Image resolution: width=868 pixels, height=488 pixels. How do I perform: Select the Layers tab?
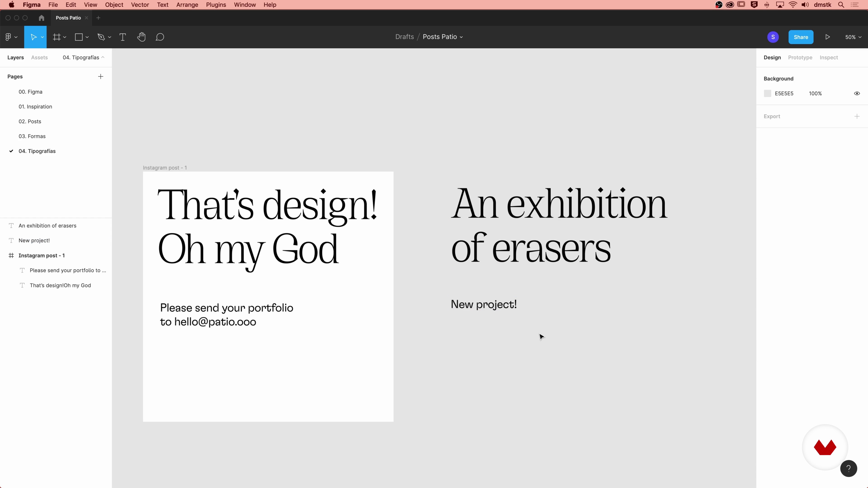tap(16, 58)
